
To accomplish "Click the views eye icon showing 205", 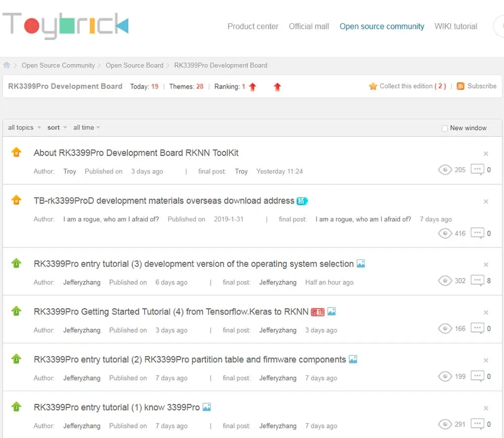I will point(445,170).
